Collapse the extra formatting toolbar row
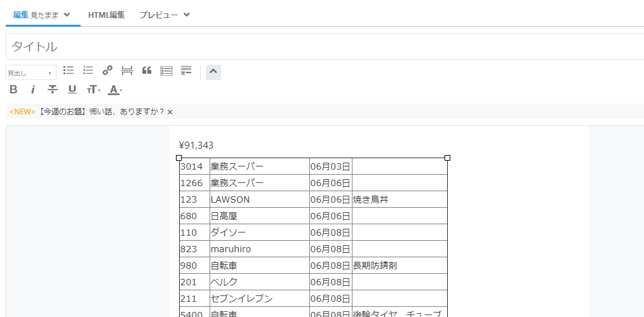Image resolution: width=644 pixels, height=317 pixels. [213, 72]
